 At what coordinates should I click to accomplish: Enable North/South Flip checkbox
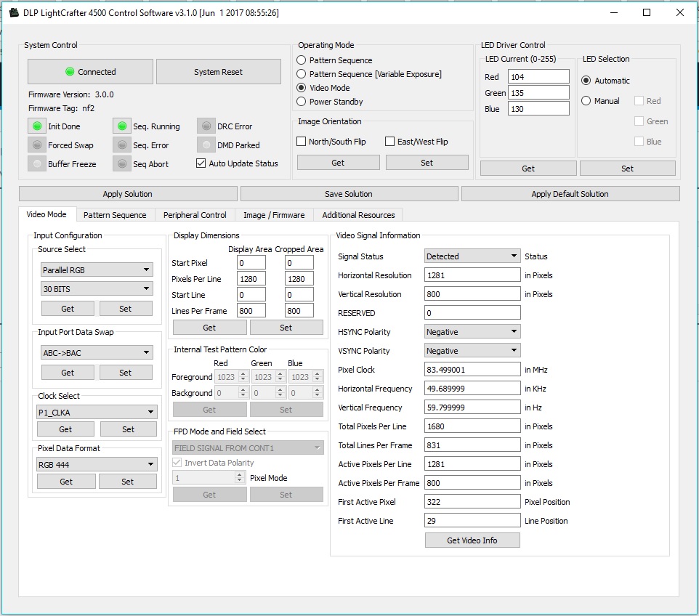point(301,142)
